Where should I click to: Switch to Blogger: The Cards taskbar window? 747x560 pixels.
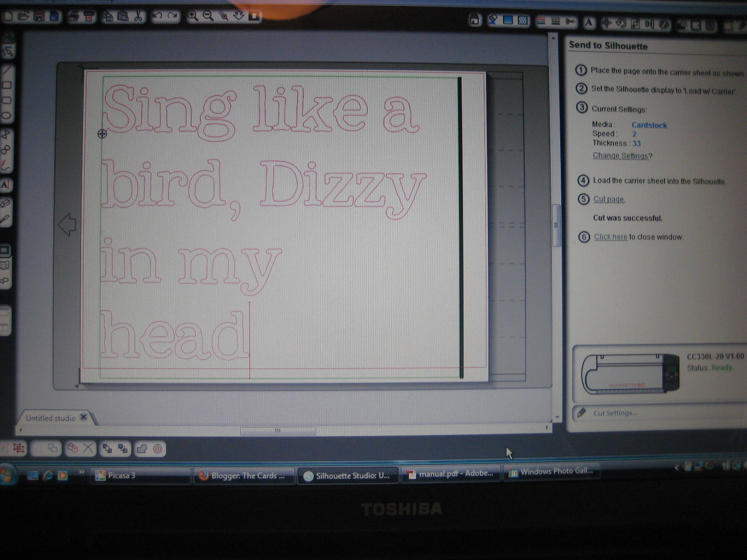click(x=245, y=476)
